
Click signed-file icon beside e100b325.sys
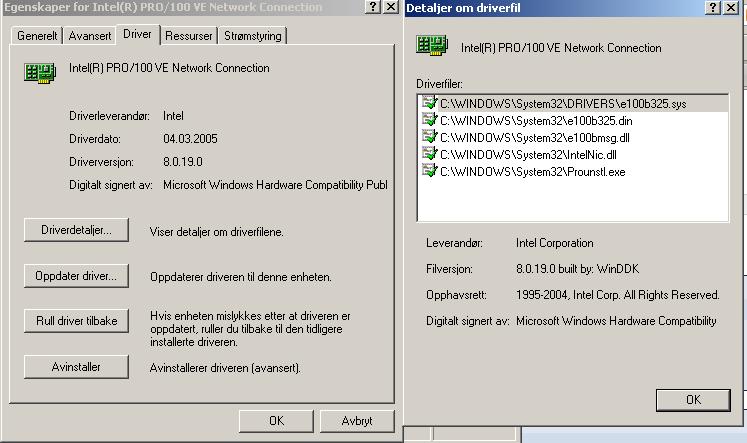coord(429,103)
